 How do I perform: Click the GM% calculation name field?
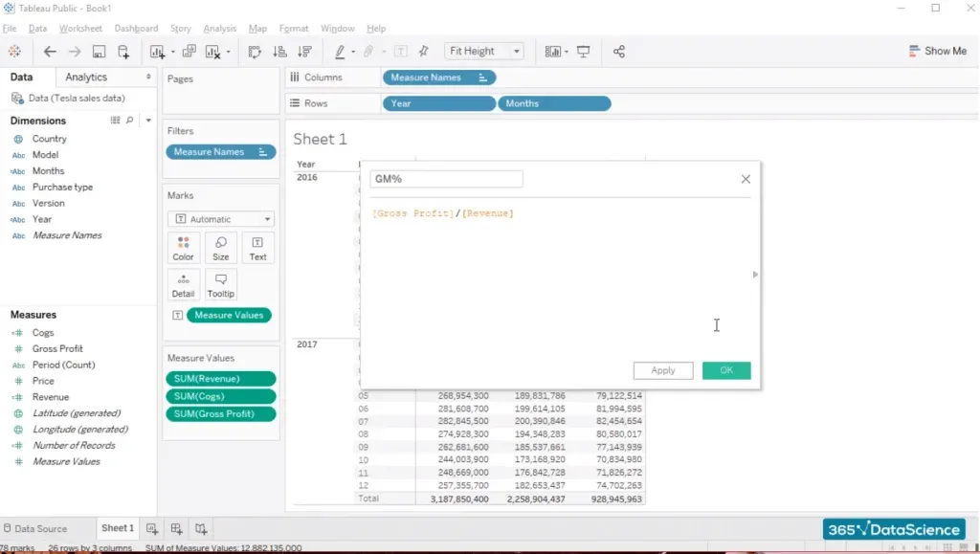tap(446, 179)
